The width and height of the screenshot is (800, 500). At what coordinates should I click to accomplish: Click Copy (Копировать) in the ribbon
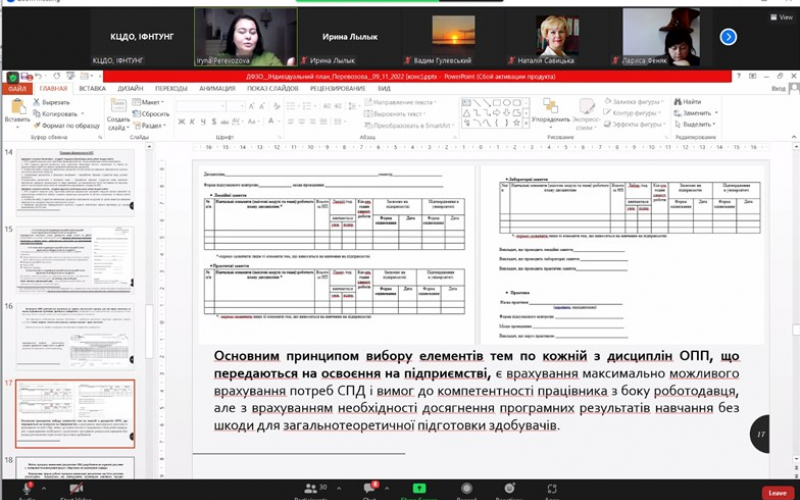55,114
